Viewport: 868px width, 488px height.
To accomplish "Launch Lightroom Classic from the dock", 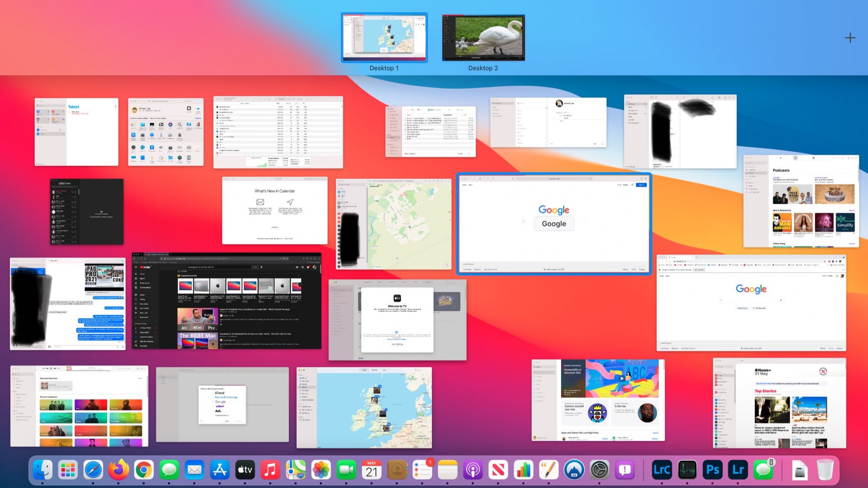I will point(662,470).
